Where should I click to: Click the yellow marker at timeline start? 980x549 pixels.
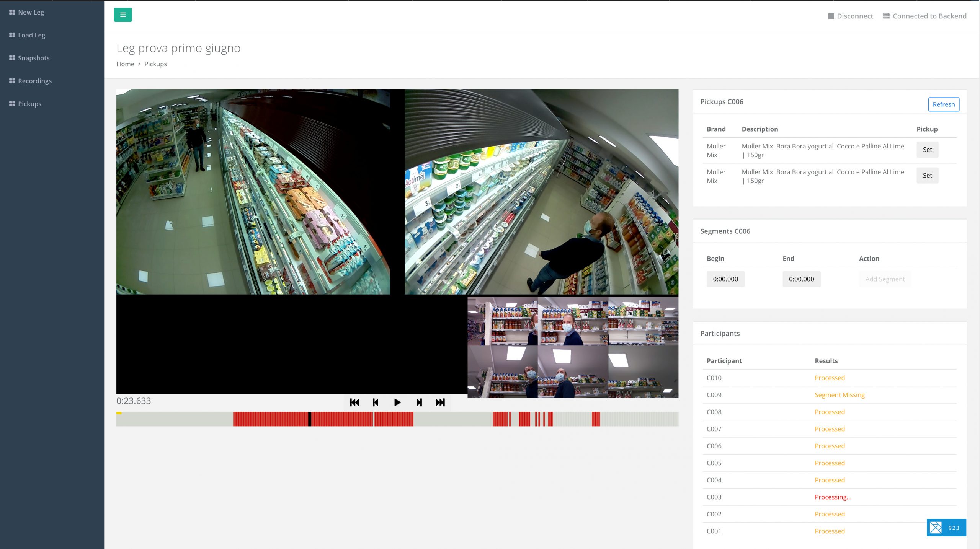119,413
